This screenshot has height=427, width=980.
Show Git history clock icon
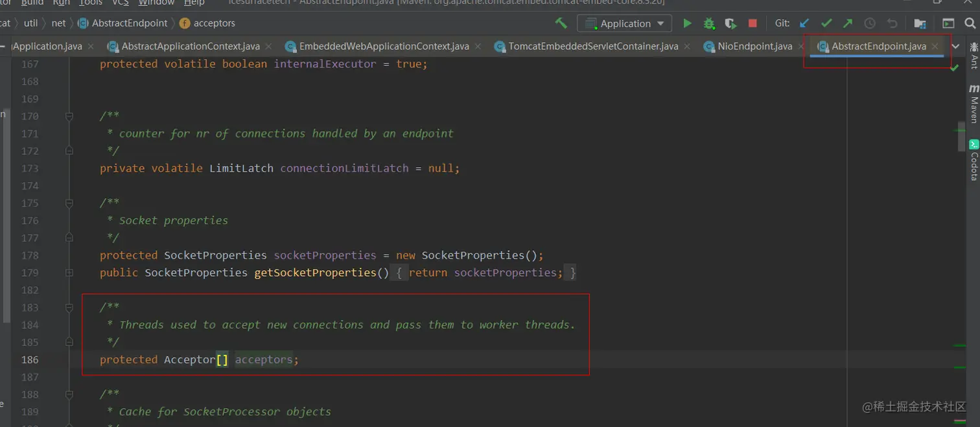[x=870, y=23]
